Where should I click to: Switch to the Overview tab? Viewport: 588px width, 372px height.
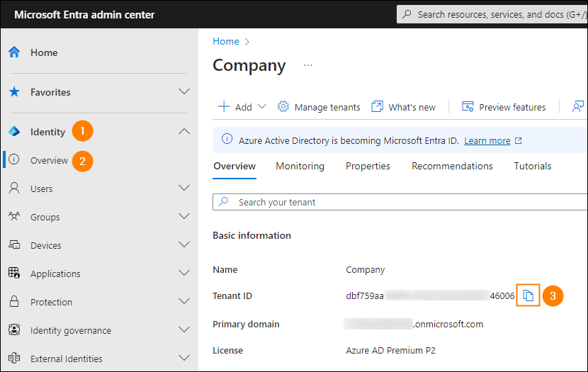coord(234,166)
